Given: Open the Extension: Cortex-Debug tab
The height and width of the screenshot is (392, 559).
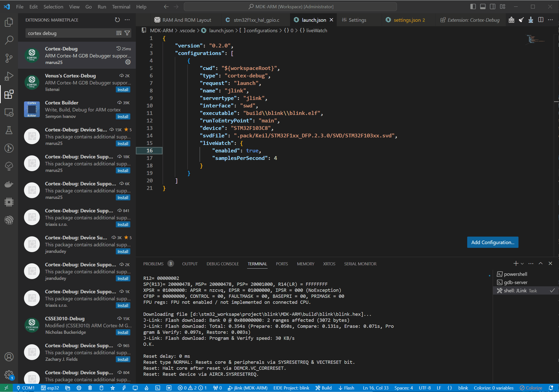Looking at the screenshot, I should click(x=470, y=20).
